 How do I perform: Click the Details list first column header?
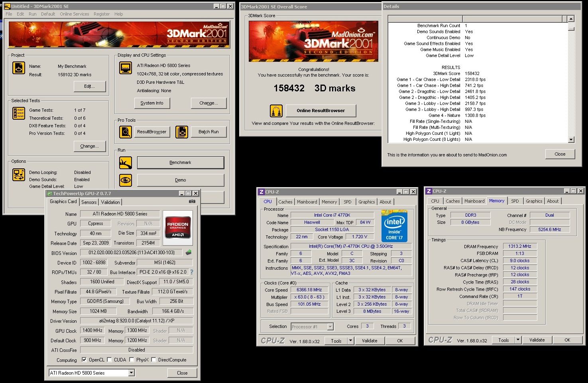click(x=425, y=19)
